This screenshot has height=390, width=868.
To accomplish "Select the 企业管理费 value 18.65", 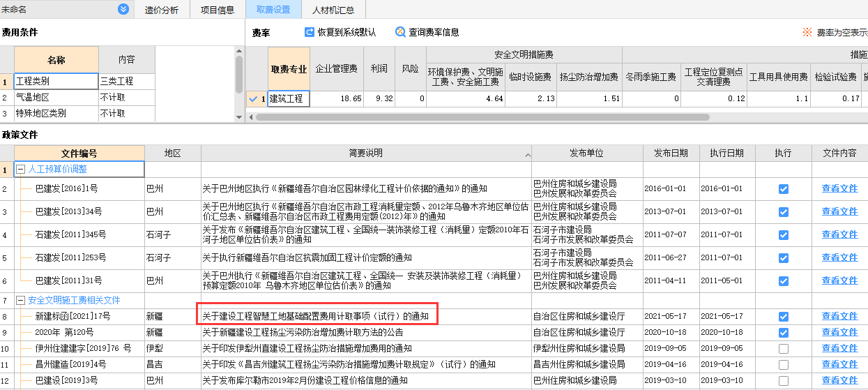I will coord(337,99).
